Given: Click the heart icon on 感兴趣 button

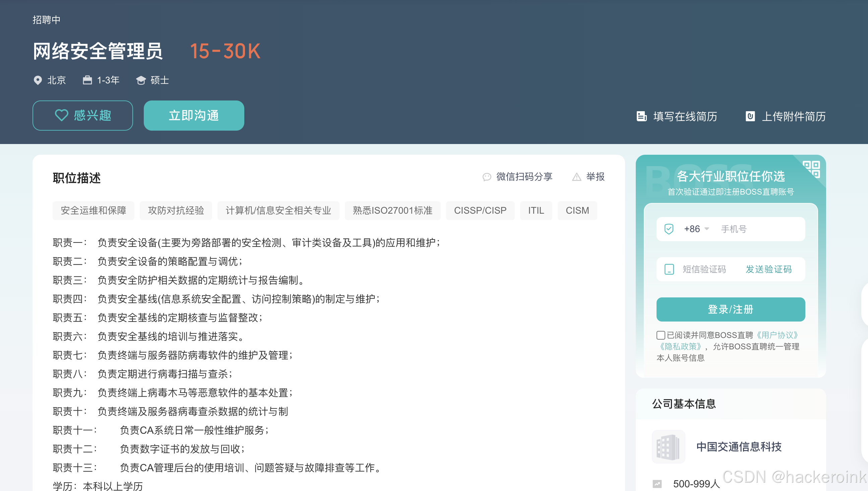Looking at the screenshot, I should (x=61, y=115).
